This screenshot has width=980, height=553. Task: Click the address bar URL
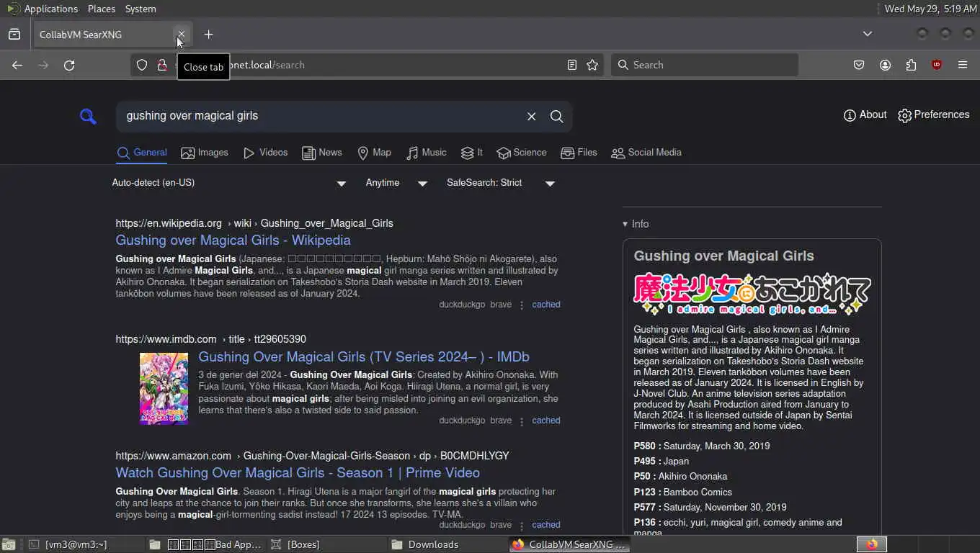click(367, 65)
